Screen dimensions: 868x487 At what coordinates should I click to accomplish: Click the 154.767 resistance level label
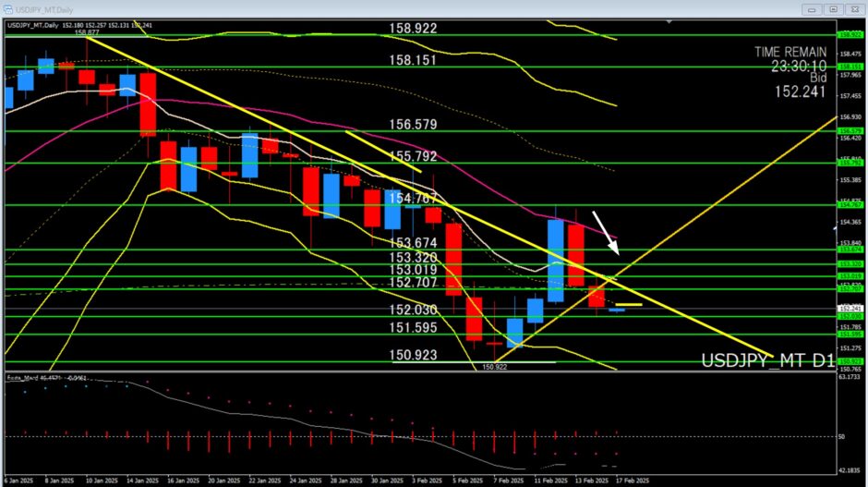point(413,198)
